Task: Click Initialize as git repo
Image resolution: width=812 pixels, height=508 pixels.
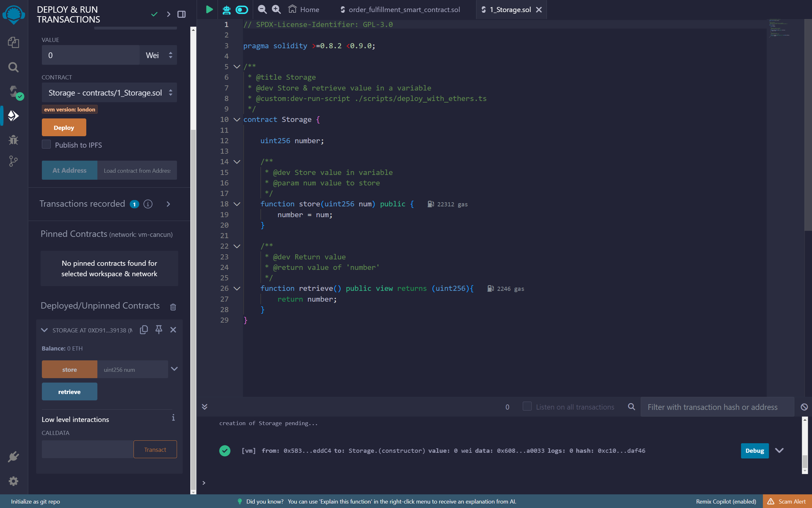Action: coord(35,501)
